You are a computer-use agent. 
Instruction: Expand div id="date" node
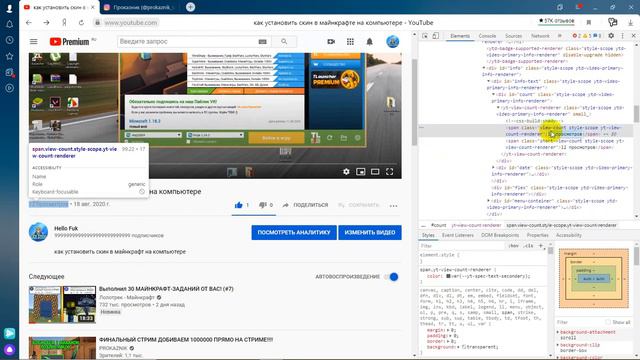coord(493,167)
